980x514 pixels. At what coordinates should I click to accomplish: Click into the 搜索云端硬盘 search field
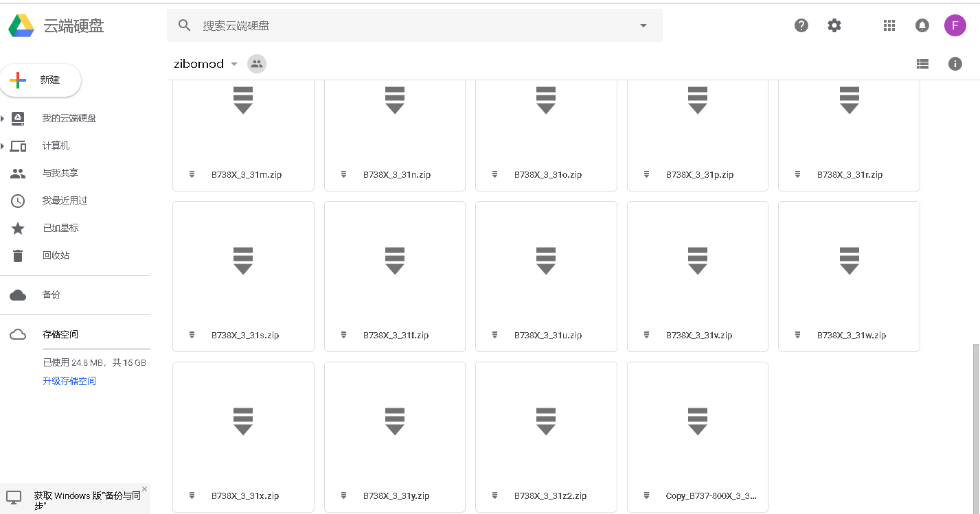(414, 25)
